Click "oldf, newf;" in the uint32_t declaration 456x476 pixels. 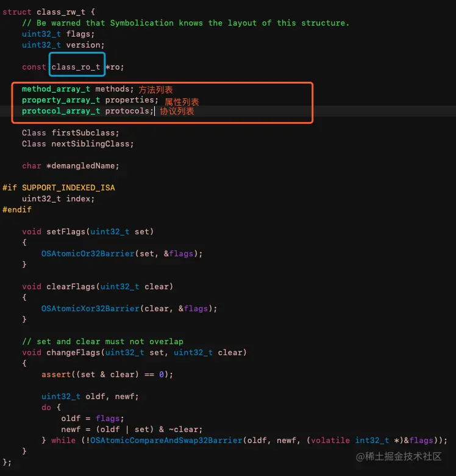pyautogui.click(x=112, y=397)
